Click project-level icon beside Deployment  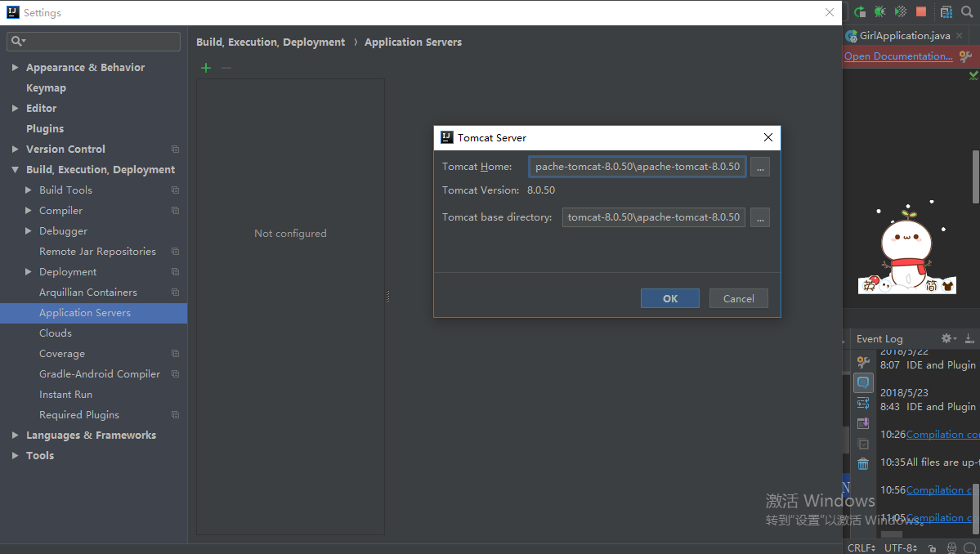pyautogui.click(x=175, y=272)
